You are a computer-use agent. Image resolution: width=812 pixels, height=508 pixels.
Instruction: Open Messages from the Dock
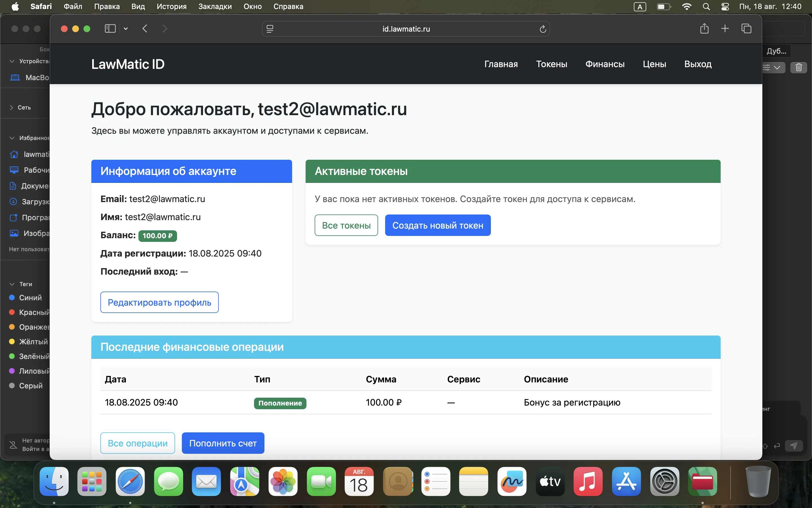(x=168, y=481)
